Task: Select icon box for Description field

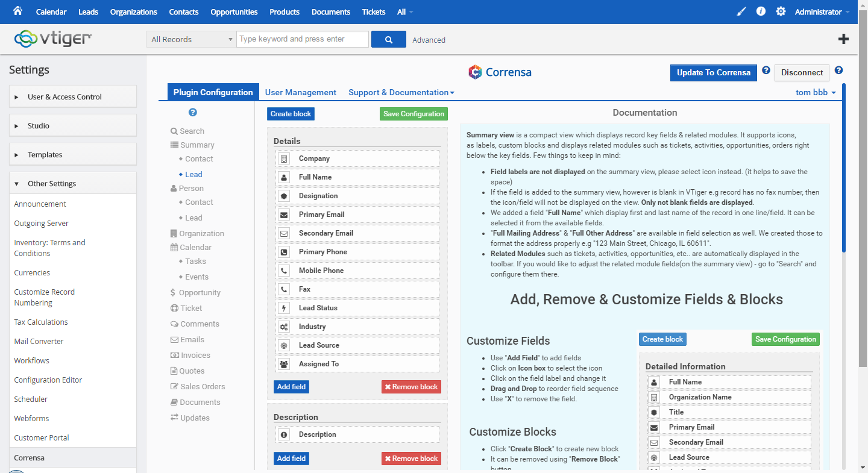Action: (x=284, y=434)
